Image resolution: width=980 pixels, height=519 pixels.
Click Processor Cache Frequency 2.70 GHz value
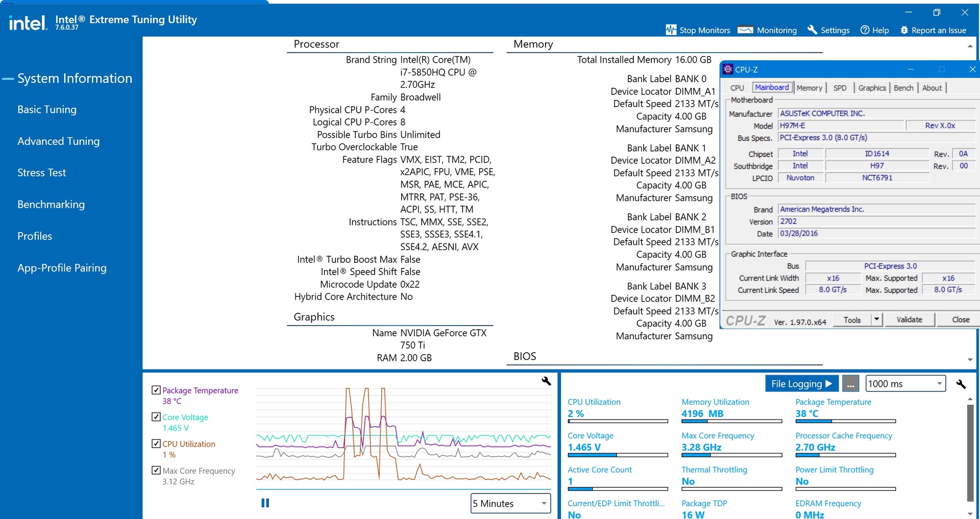click(x=815, y=447)
